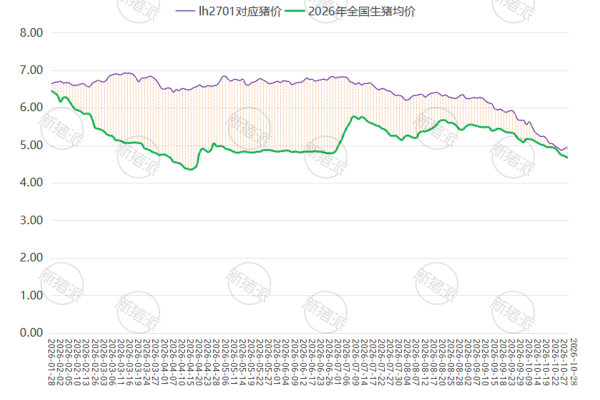Click the 6.00 y-axis label
The width and height of the screenshot is (600, 400).
[31, 108]
